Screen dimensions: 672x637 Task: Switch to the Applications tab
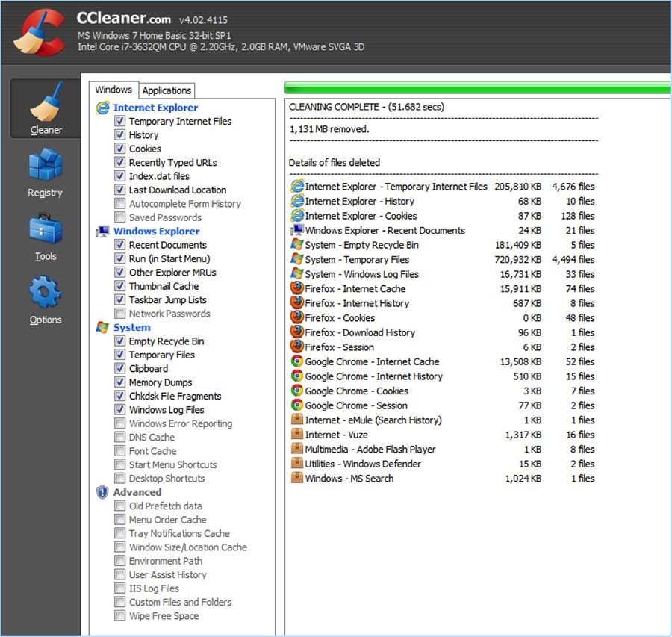click(x=167, y=90)
